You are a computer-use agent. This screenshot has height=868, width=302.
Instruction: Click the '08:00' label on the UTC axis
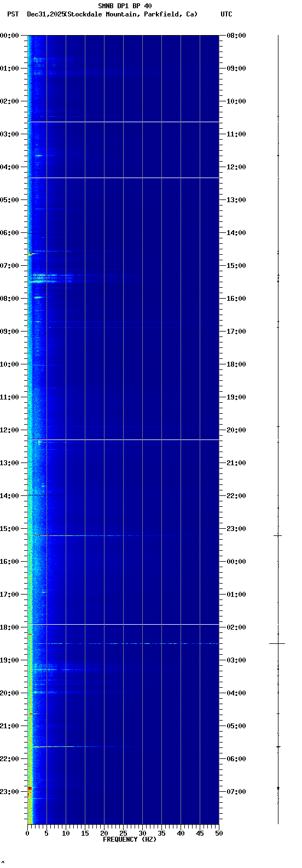(236, 36)
